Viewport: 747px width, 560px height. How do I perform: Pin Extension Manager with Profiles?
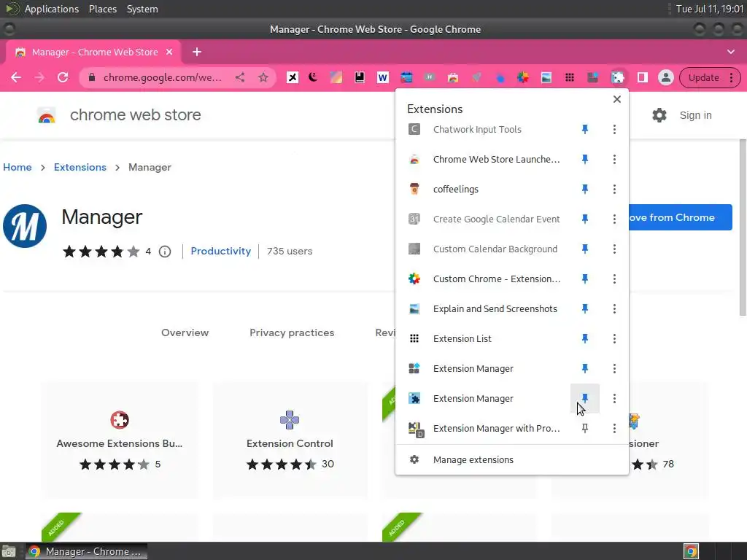point(584,428)
